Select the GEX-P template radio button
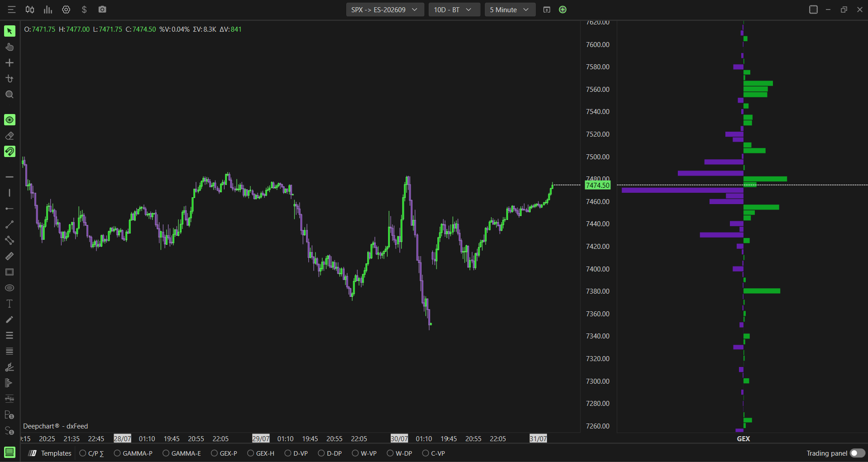Viewport: 868px width, 462px height. pos(214,453)
